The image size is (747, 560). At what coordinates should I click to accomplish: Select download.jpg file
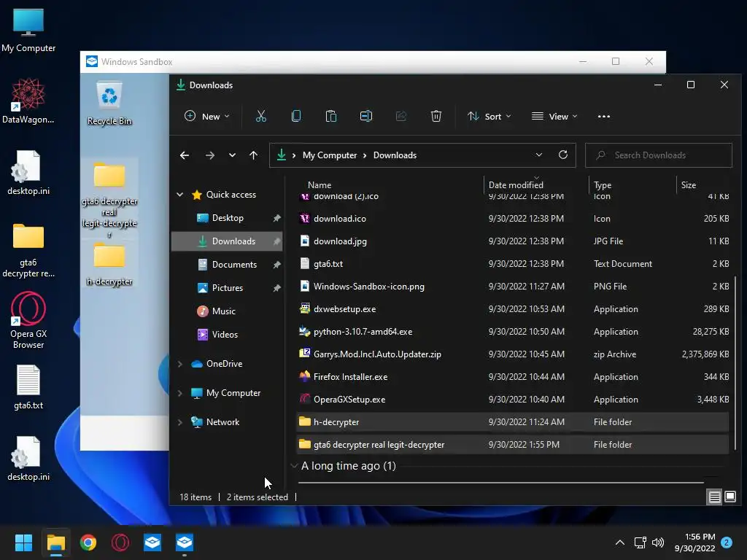click(x=512, y=241)
